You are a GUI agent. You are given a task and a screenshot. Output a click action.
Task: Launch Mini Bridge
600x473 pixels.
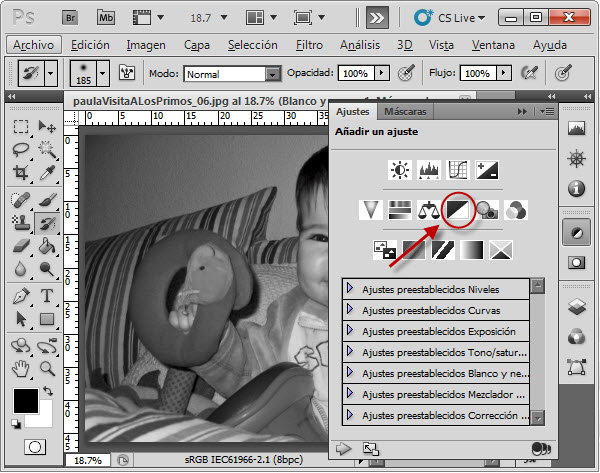tap(106, 18)
